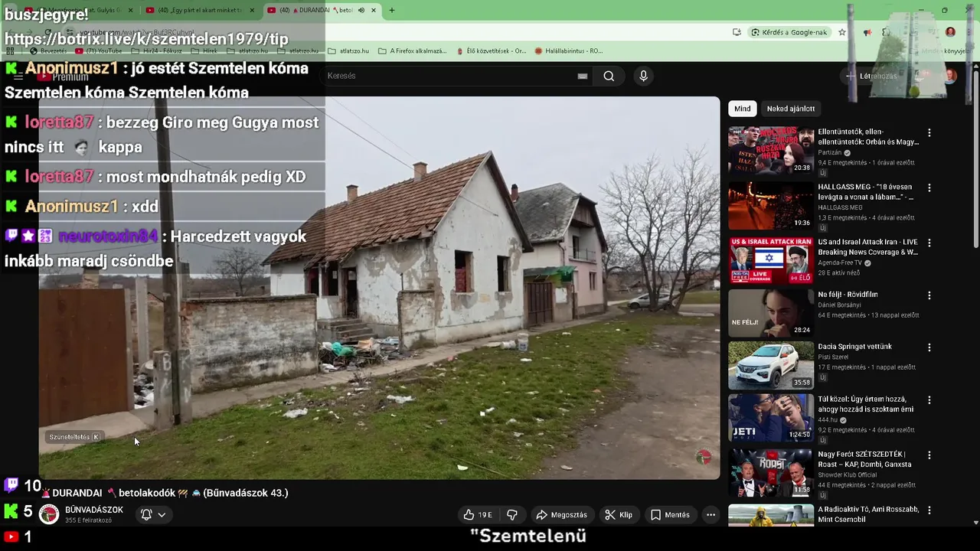The image size is (980, 551).
Task: Switch to the Egy párt el akart minket browser tab
Action: pos(200,10)
